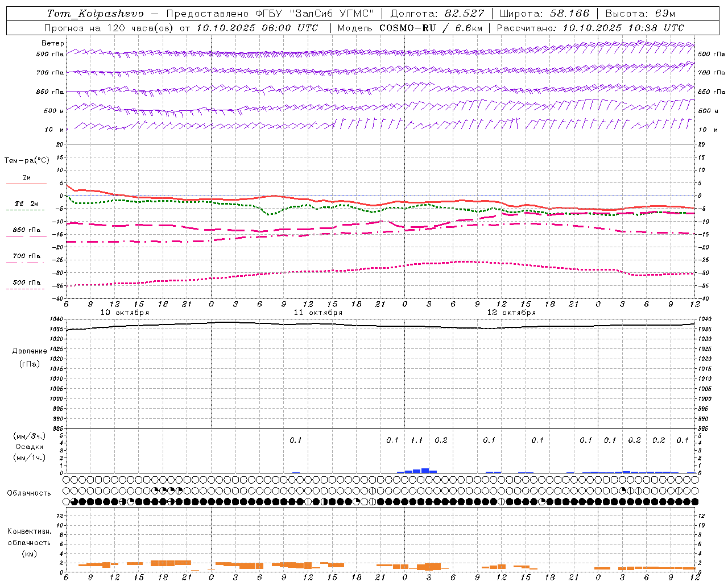Click the 'Облачность' cloud cover label
Image resolution: width=728 pixels, height=582 pixels.
pos(29,493)
